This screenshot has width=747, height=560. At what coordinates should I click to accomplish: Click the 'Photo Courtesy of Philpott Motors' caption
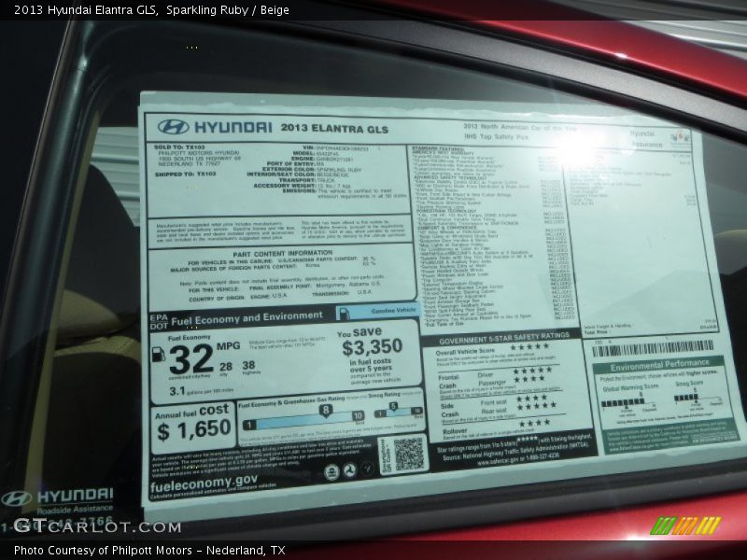(x=103, y=551)
